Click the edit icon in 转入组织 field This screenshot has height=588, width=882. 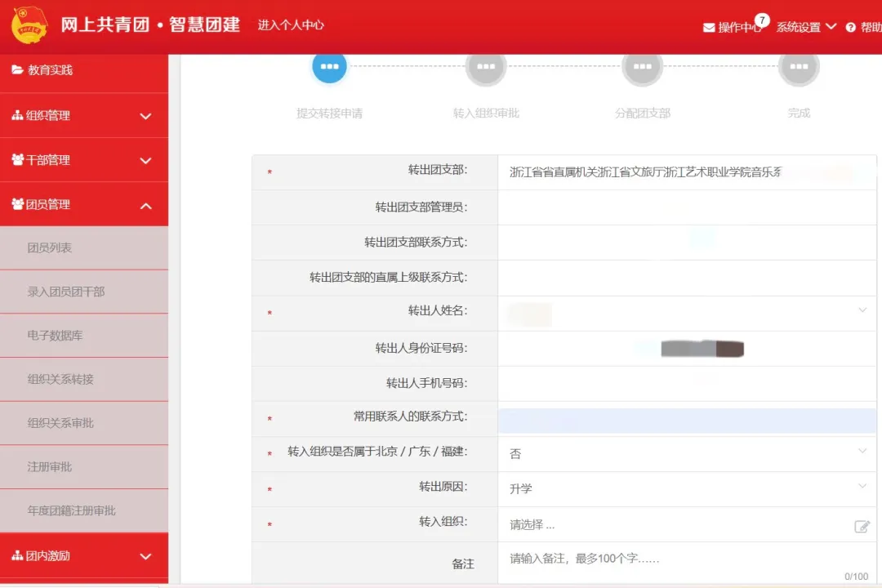click(862, 526)
